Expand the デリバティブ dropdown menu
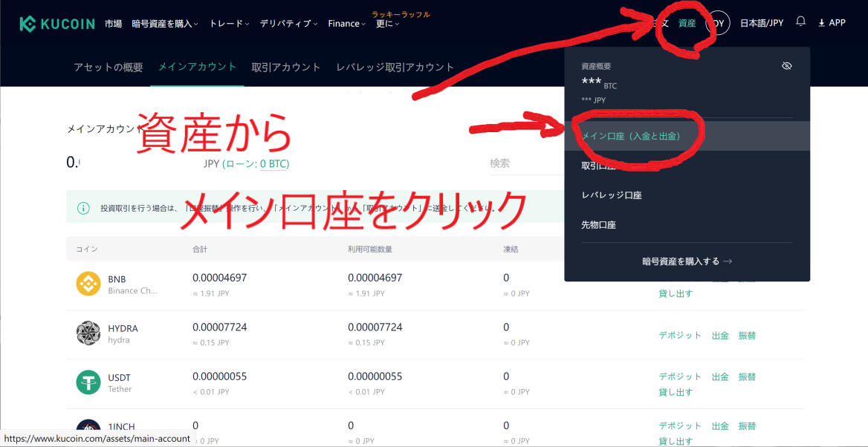This screenshot has height=447, width=868. [x=288, y=23]
